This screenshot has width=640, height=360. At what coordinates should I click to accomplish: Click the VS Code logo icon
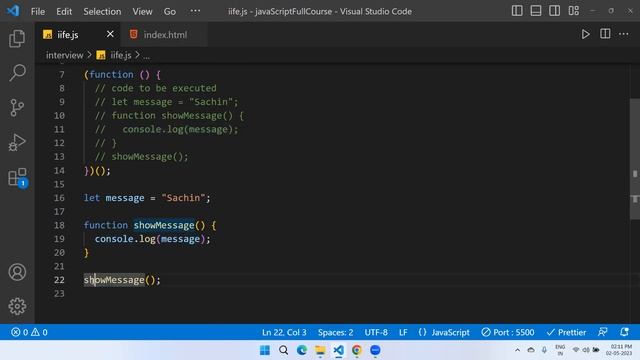13,11
